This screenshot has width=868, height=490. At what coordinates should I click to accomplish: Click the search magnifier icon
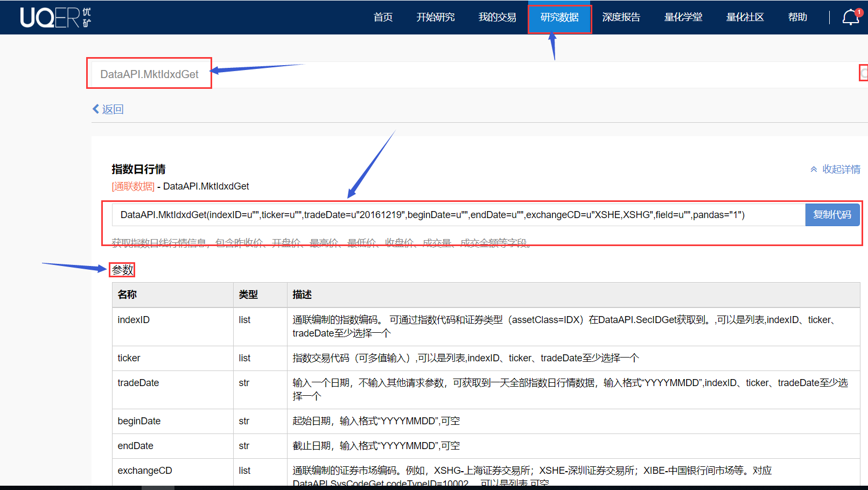click(864, 73)
